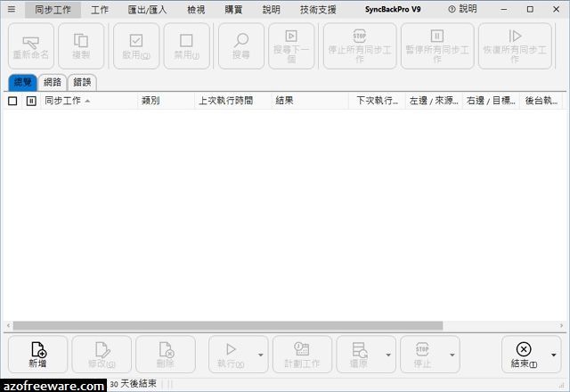Switch to the 錯誤 tab

(x=82, y=82)
